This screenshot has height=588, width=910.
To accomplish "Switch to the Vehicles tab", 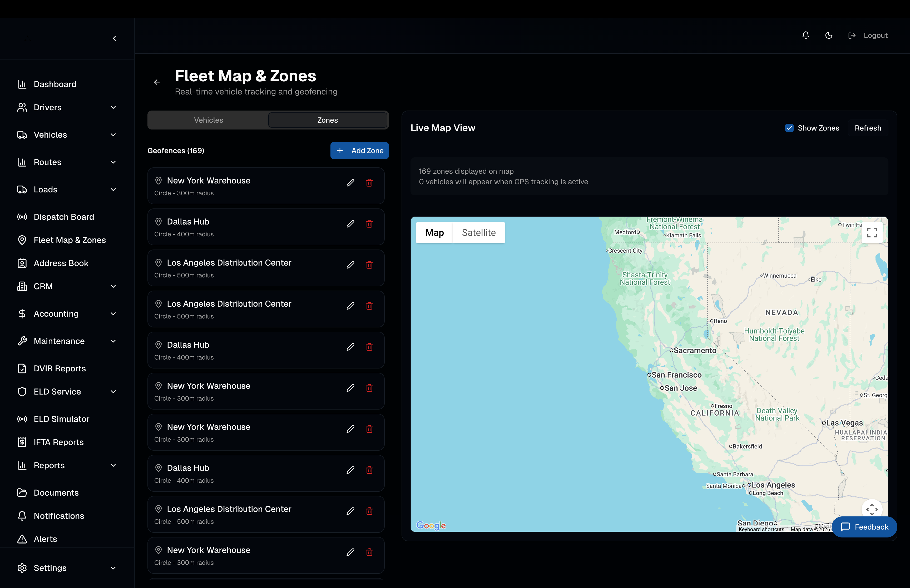I will pos(209,120).
